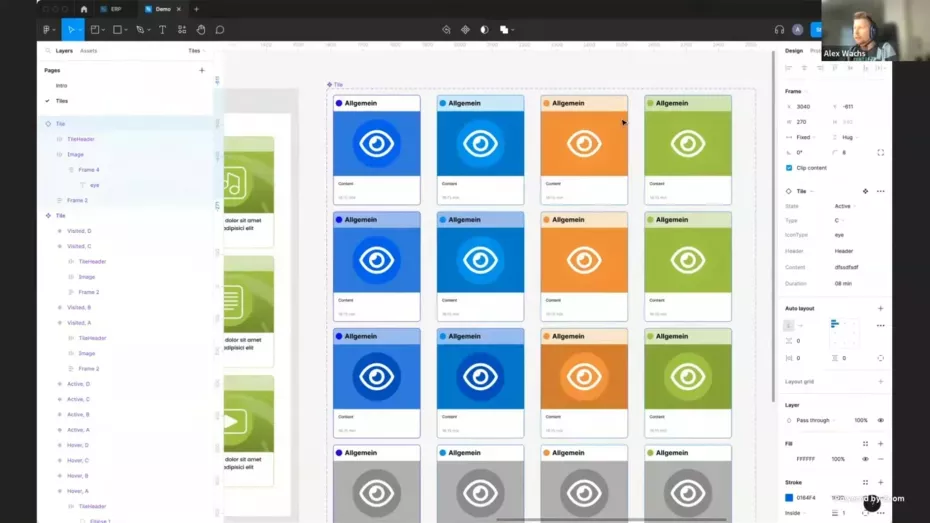Click the Figma main menu icon
The width and height of the screenshot is (930, 523).
coord(47,30)
